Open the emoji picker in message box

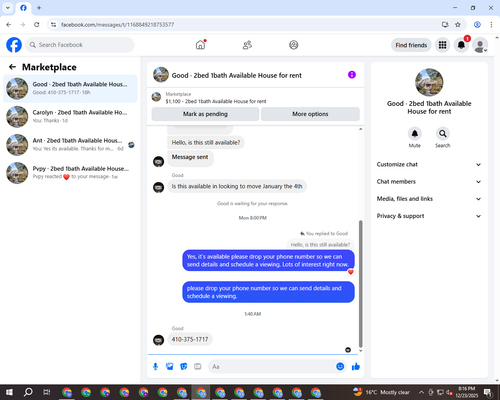(340, 366)
